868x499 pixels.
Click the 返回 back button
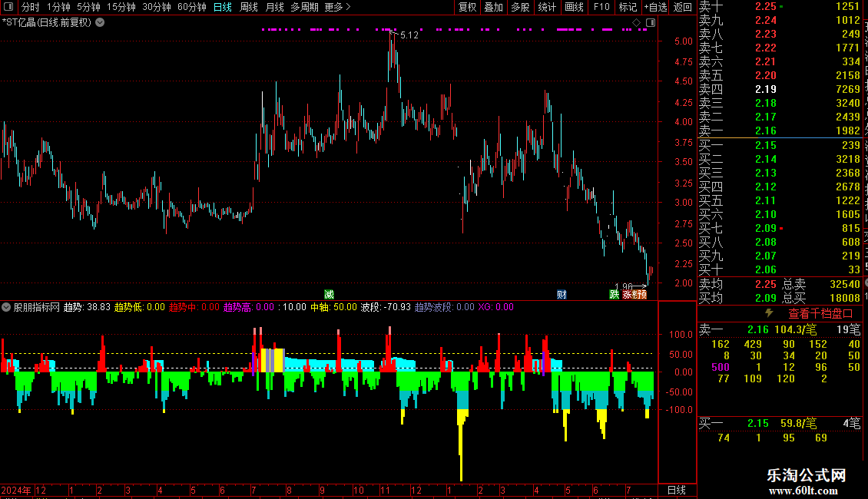click(683, 7)
